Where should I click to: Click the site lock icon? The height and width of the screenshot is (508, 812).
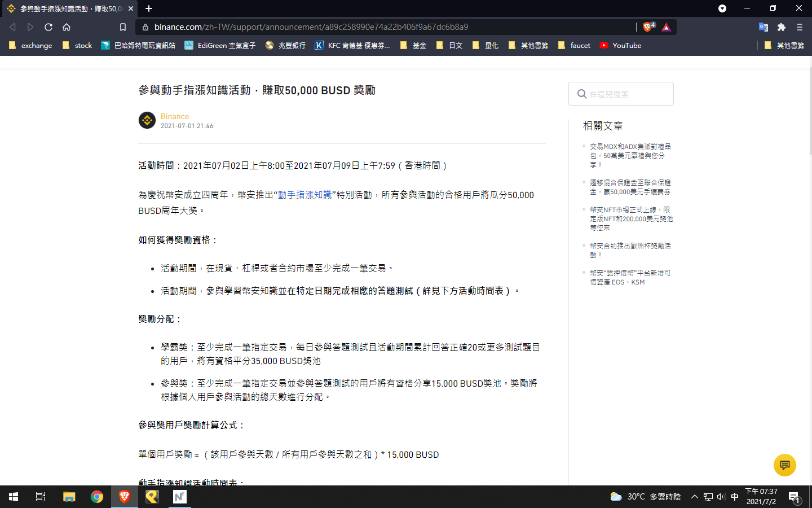[x=145, y=27]
